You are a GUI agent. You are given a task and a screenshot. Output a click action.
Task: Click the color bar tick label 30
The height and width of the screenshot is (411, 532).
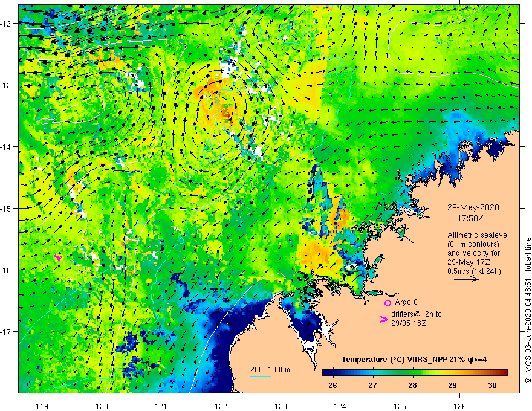coord(492,385)
